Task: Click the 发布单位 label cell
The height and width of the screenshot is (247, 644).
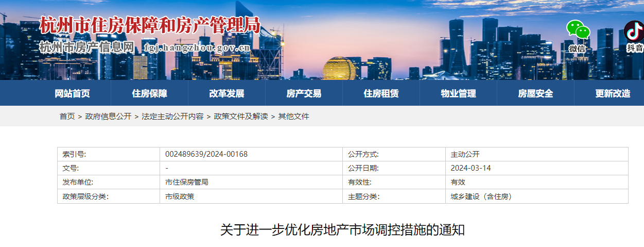Action: pyautogui.click(x=109, y=182)
